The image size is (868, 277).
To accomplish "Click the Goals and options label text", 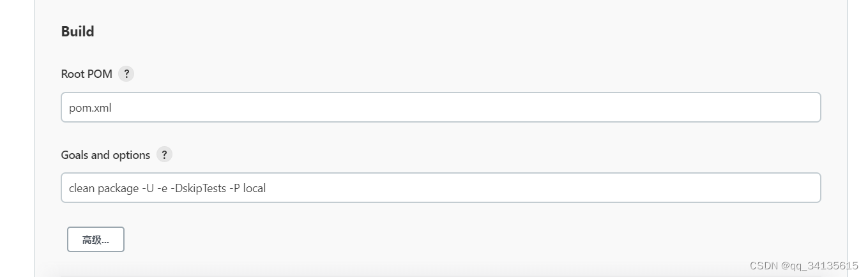I will point(105,155).
